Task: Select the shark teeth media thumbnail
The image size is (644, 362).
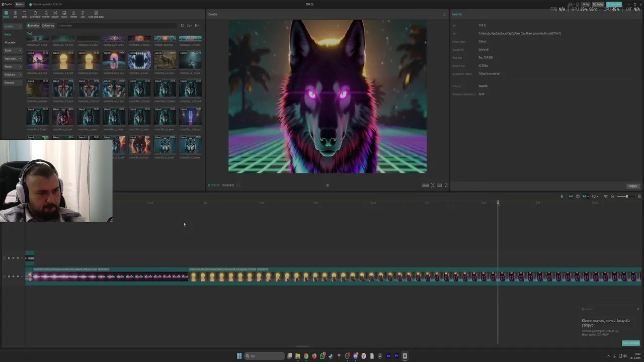Action: [139, 60]
